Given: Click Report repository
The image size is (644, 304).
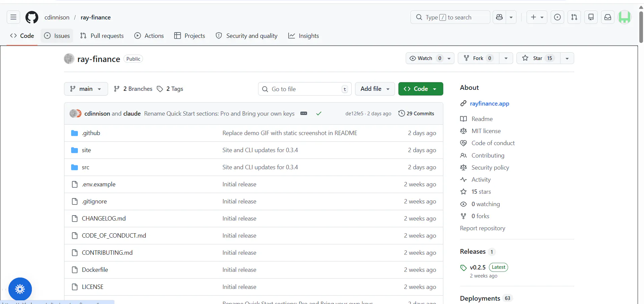Looking at the screenshot, I should click(482, 228).
